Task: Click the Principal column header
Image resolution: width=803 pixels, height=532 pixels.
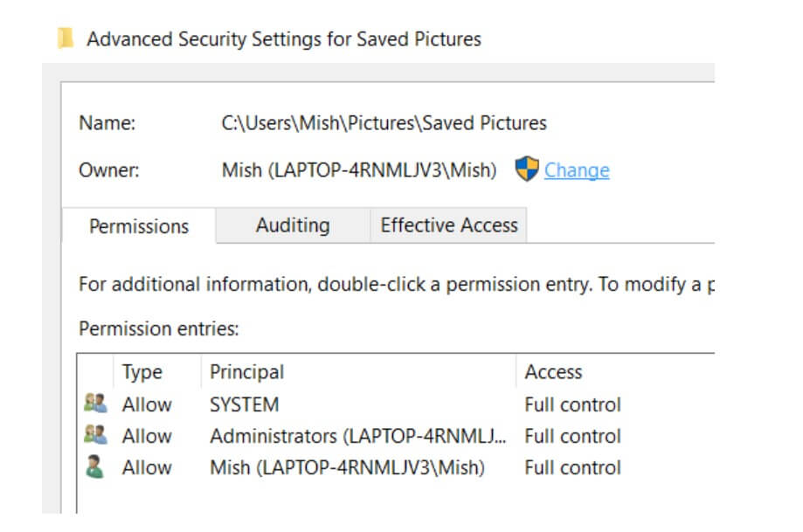Action: click(246, 372)
